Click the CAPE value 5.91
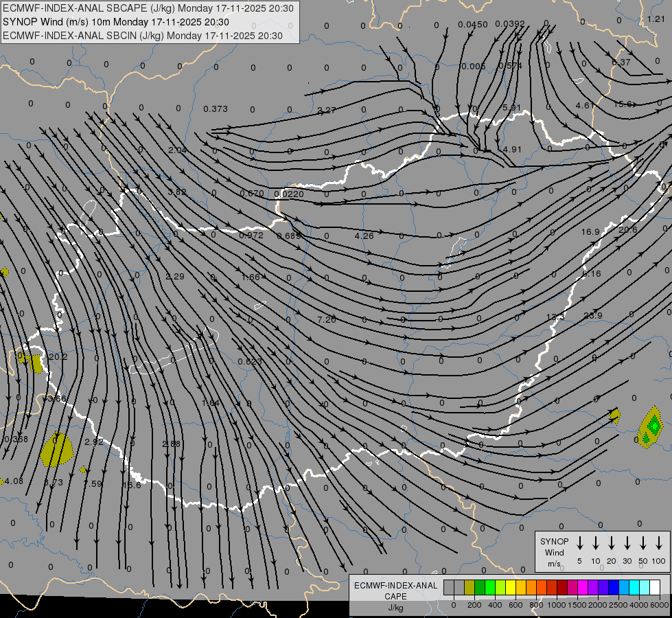This screenshot has width=672, height=618. tap(511, 107)
